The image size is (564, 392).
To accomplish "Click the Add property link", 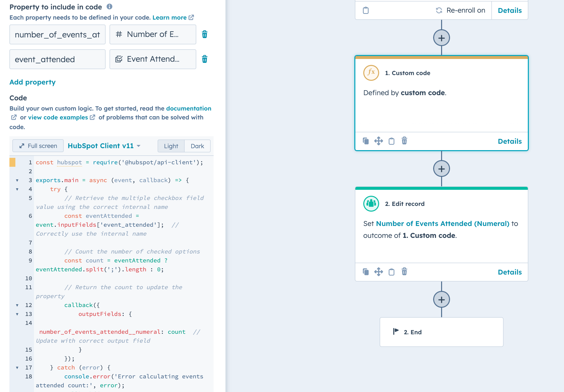I will pyautogui.click(x=32, y=82).
